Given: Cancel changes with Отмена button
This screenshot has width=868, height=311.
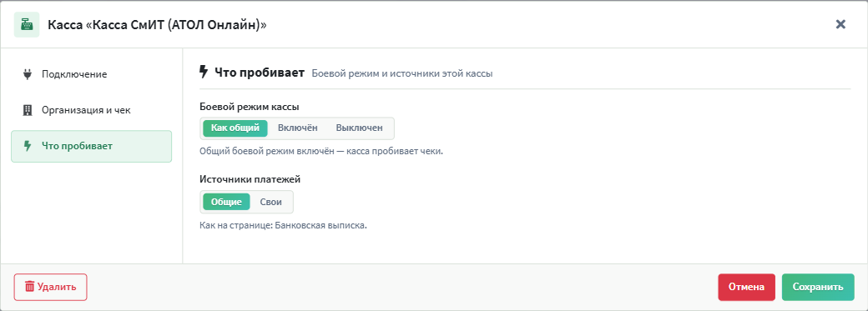Looking at the screenshot, I should pos(747,287).
